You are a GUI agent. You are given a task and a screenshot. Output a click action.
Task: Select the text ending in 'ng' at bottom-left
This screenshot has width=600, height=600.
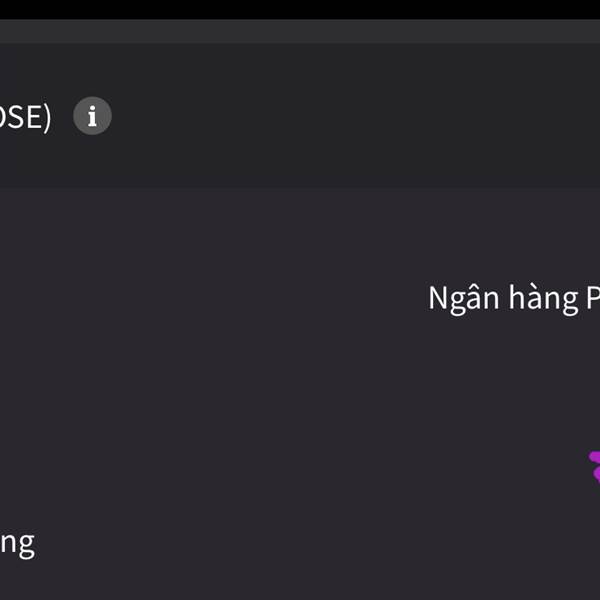(17, 543)
